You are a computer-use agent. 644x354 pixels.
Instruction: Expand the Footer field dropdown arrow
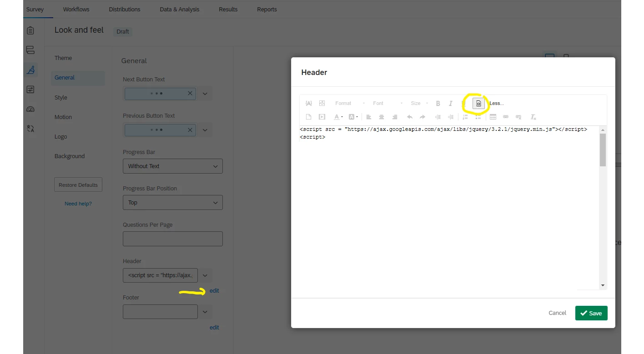tap(205, 312)
